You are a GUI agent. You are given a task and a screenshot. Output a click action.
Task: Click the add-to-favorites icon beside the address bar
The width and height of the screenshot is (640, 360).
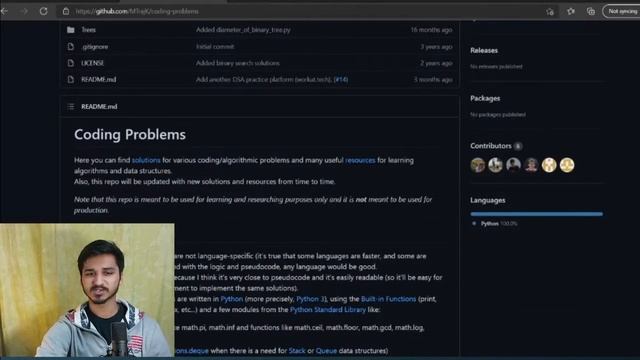550,11
